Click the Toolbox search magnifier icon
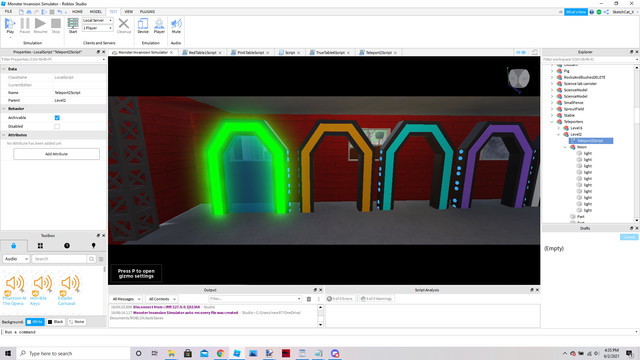640x360 pixels. pos(91,259)
